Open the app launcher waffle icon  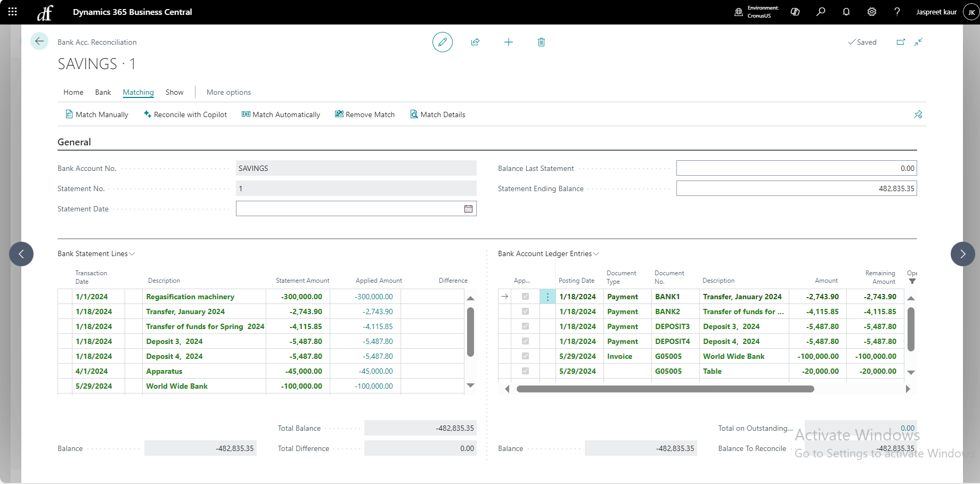tap(13, 12)
